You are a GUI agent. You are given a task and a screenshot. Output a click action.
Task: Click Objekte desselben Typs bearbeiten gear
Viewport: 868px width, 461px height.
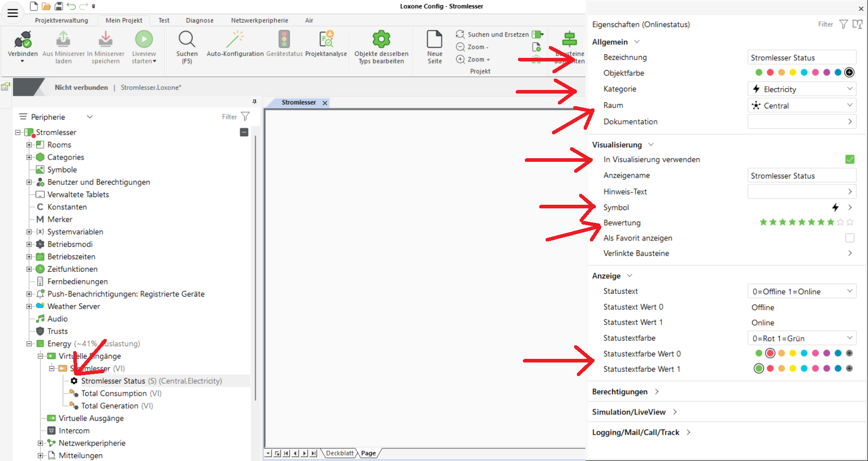coord(381,40)
